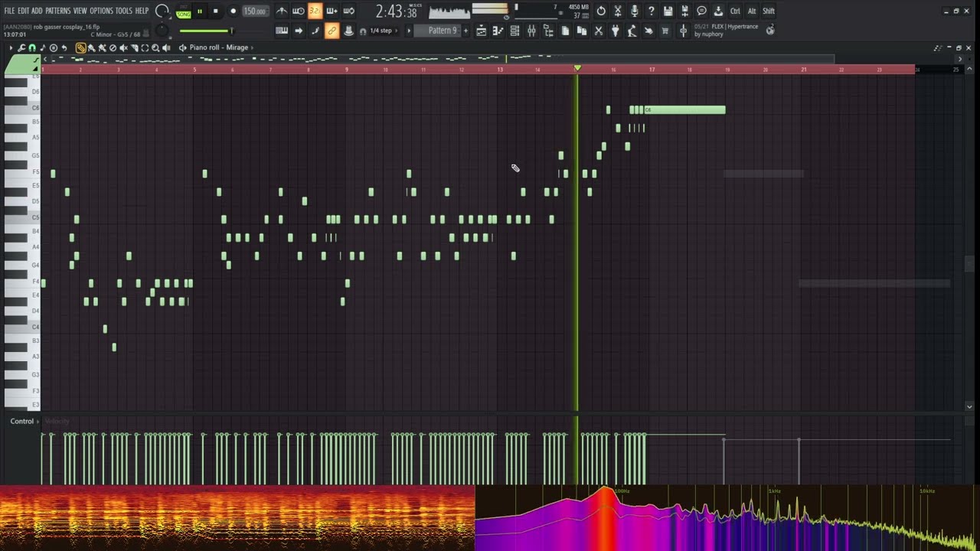980x551 pixels.
Task: Show the Playlist view button
Action: [481, 31]
